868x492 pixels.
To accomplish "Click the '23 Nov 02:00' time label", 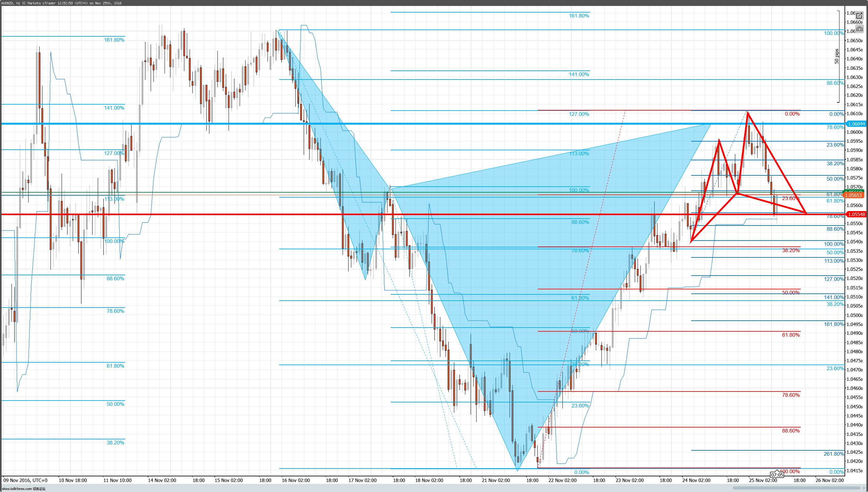I will click(629, 480).
